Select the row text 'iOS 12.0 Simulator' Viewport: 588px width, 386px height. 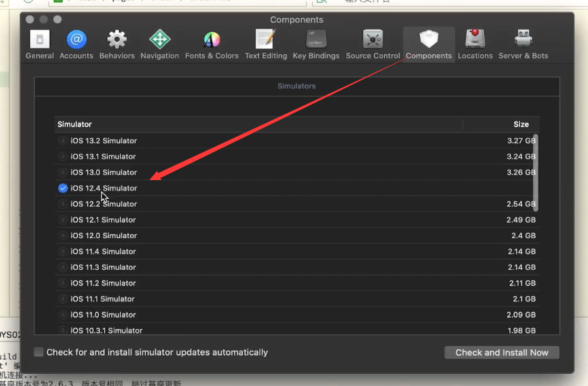coord(104,236)
